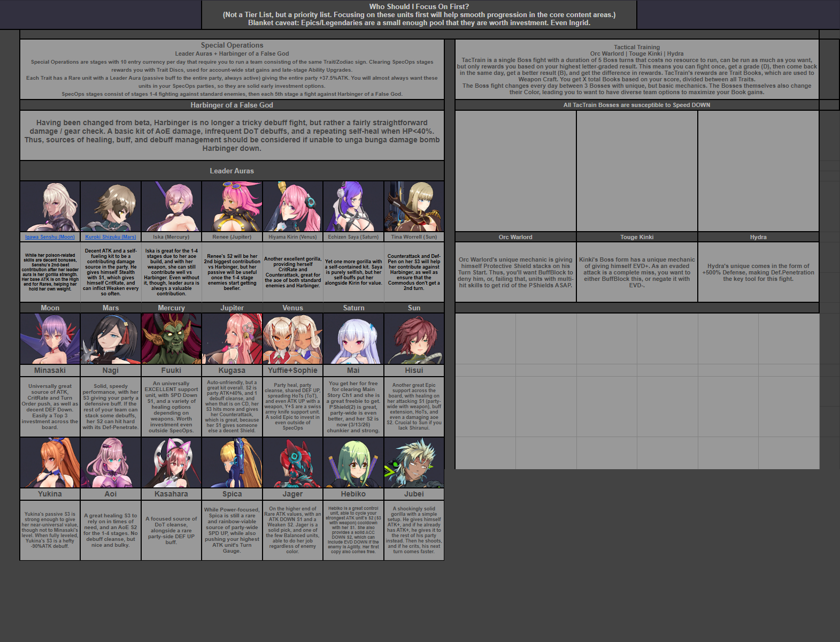Click the Minasaki name cell
Viewport: 840px width, 642px height.
(x=50, y=370)
